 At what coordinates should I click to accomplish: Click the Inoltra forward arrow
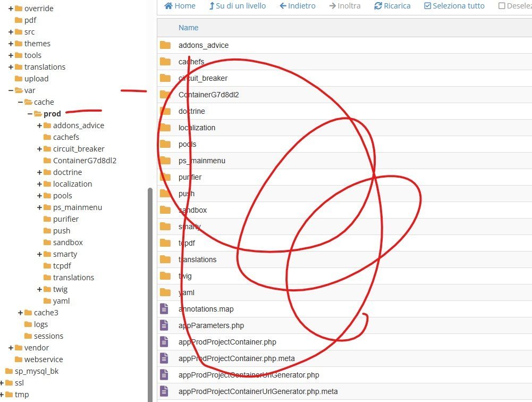coord(333,6)
